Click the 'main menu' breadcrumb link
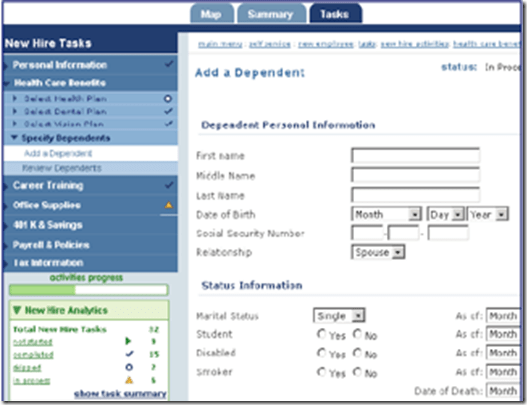Viewport: 527px width, 405px height. (220, 44)
